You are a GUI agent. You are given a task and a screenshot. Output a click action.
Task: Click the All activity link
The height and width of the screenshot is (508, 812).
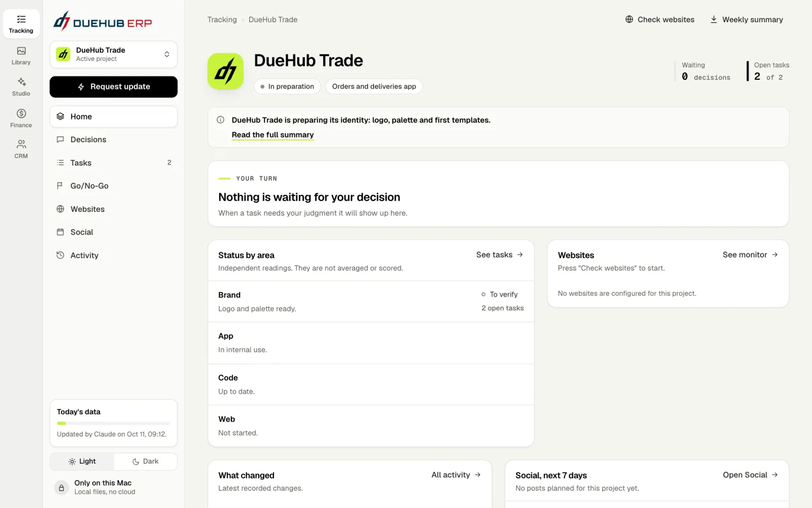(x=456, y=474)
